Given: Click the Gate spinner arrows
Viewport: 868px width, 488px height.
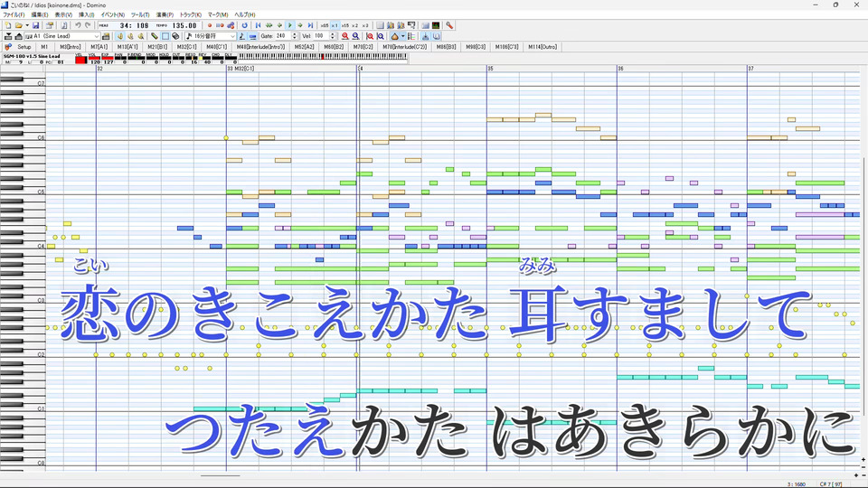Looking at the screenshot, I should 294,36.
